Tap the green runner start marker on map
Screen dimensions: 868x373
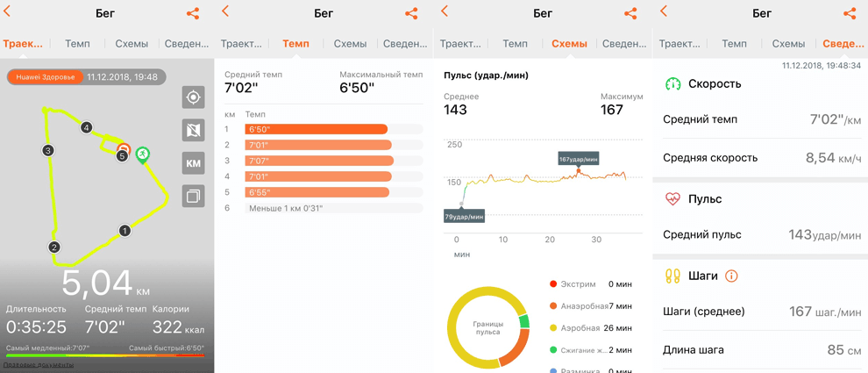pos(142,154)
